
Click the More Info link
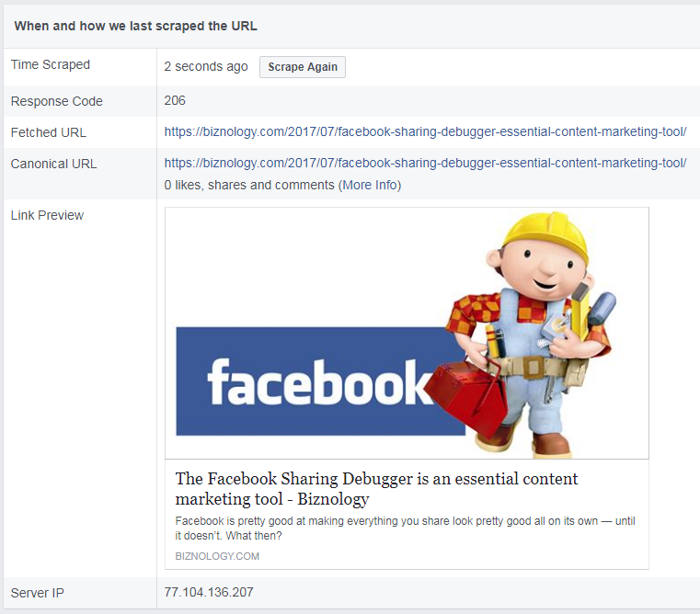[369, 185]
